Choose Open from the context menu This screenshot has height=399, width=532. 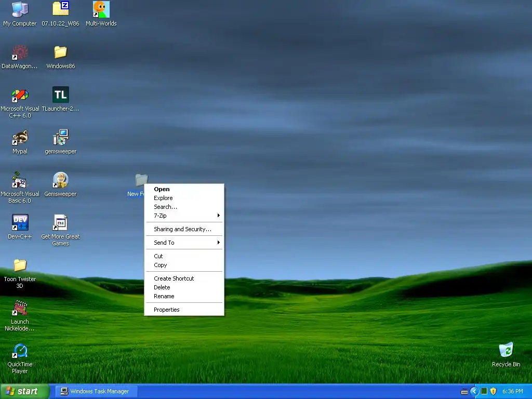click(184, 189)
